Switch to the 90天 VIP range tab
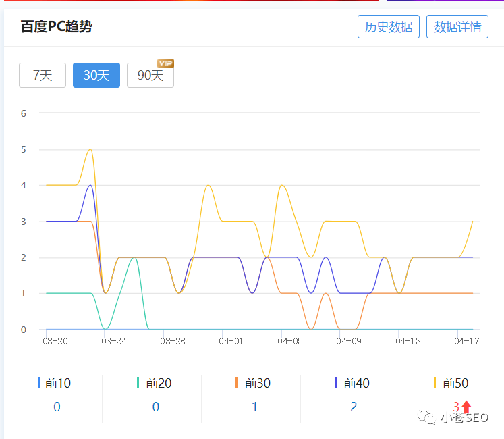 pyautogui.click(x=150, y=76)
